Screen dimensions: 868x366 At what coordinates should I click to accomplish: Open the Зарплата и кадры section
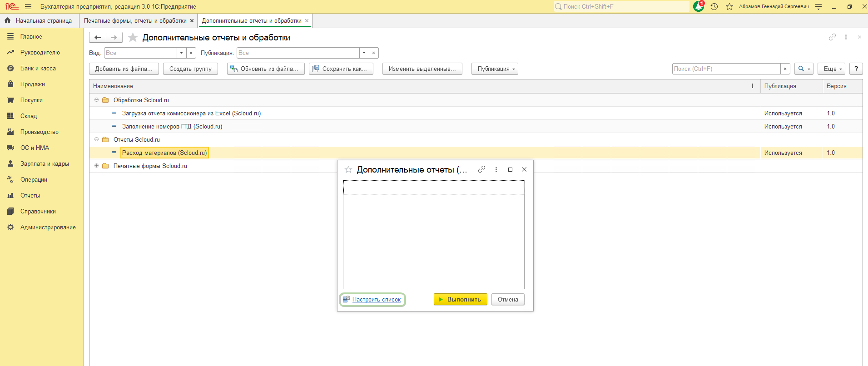coord(45,163)
